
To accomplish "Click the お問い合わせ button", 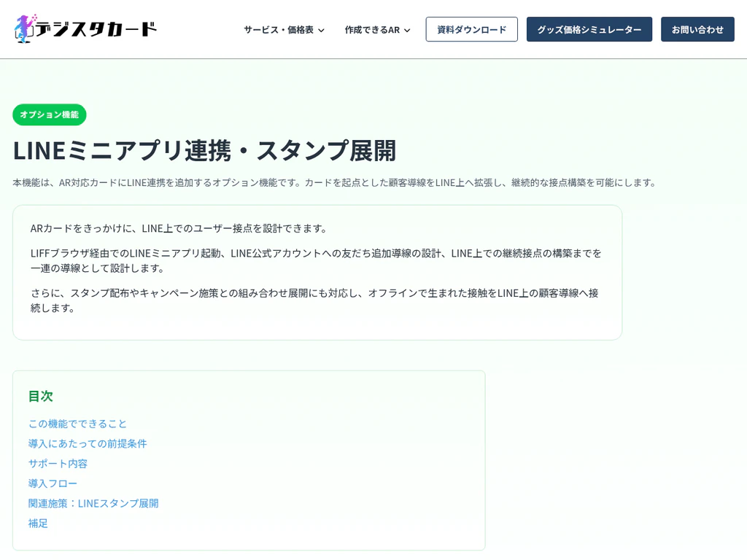I will click(697, 29).
